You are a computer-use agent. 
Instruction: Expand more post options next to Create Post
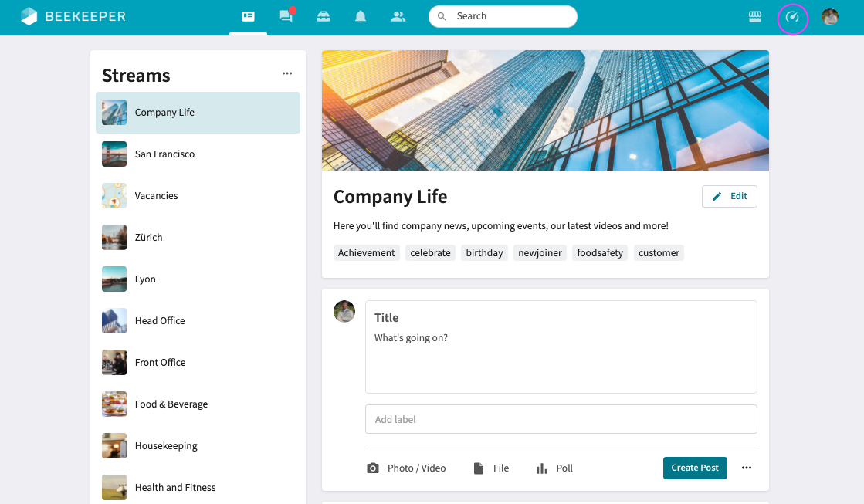(x=747, y=468)
